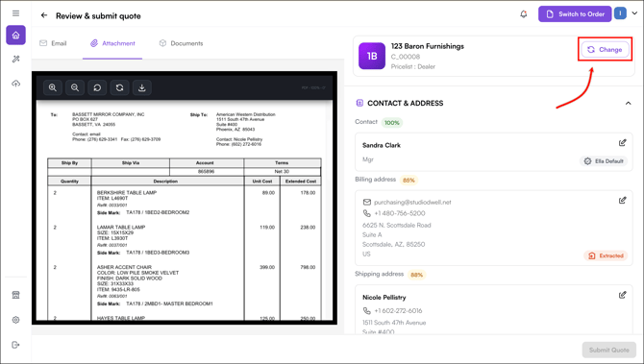Viewport: 644px width, 364px height.
Task: Collapse the Contact & Address section
Action: point(628,103)
